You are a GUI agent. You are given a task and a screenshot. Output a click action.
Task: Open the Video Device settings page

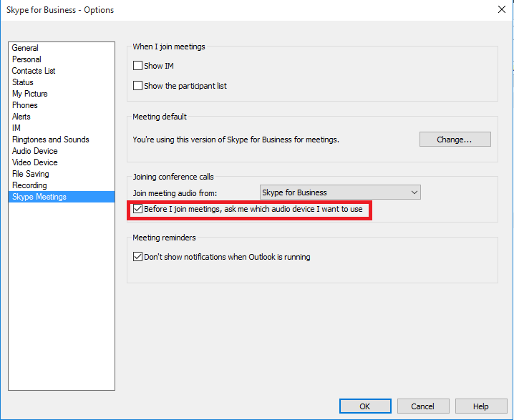(x=35, y=162)
